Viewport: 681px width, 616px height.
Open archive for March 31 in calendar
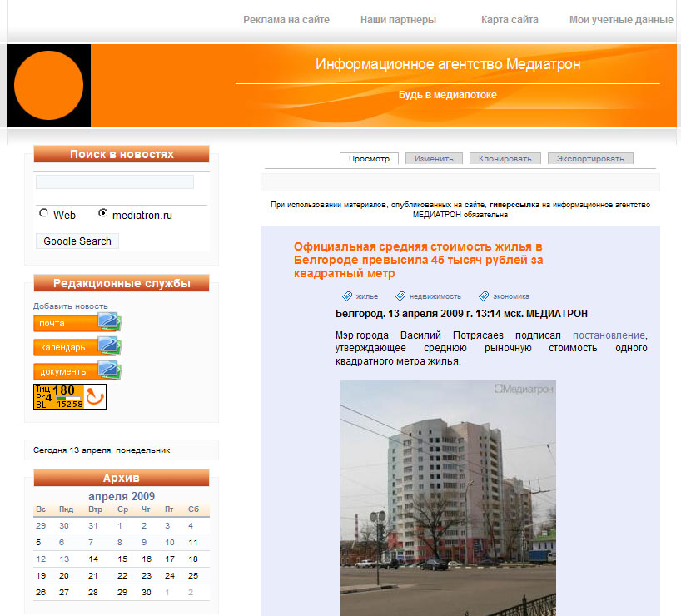pos(93,525)
